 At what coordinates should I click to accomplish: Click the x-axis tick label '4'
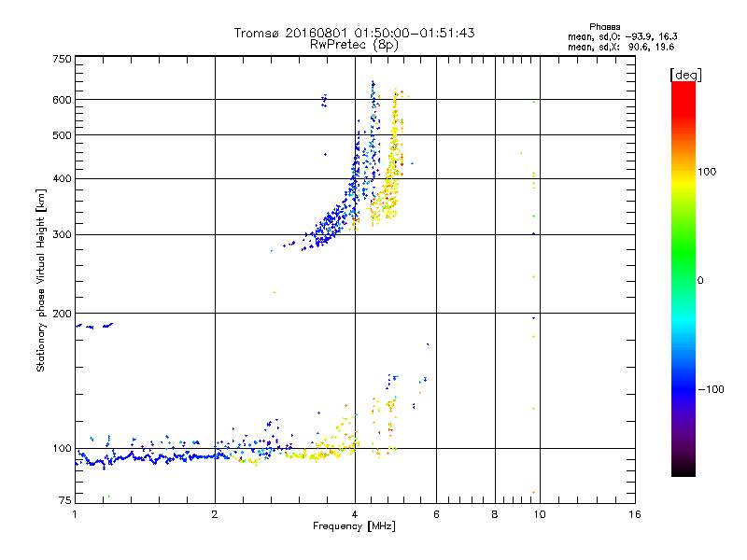tap(355, 514)
